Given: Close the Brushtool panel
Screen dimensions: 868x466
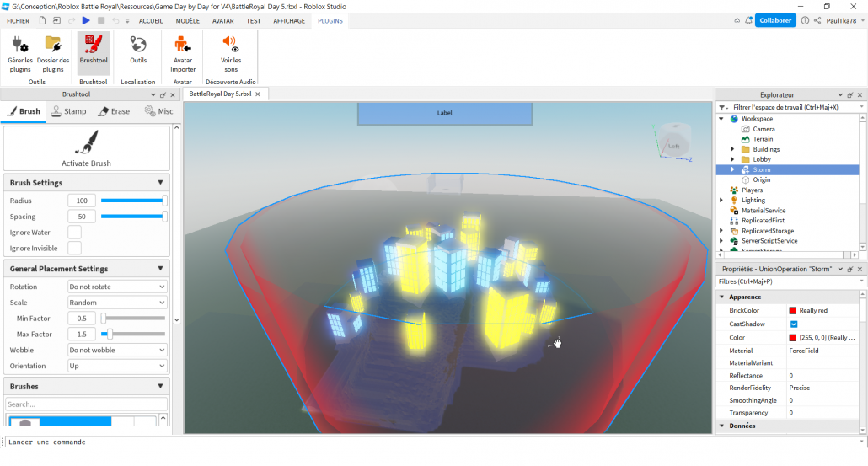Looking at the screenshot, I should (173, 94).
